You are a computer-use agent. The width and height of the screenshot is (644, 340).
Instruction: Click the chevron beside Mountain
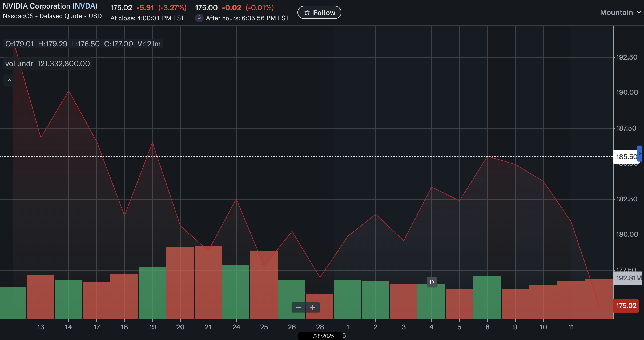639,13
